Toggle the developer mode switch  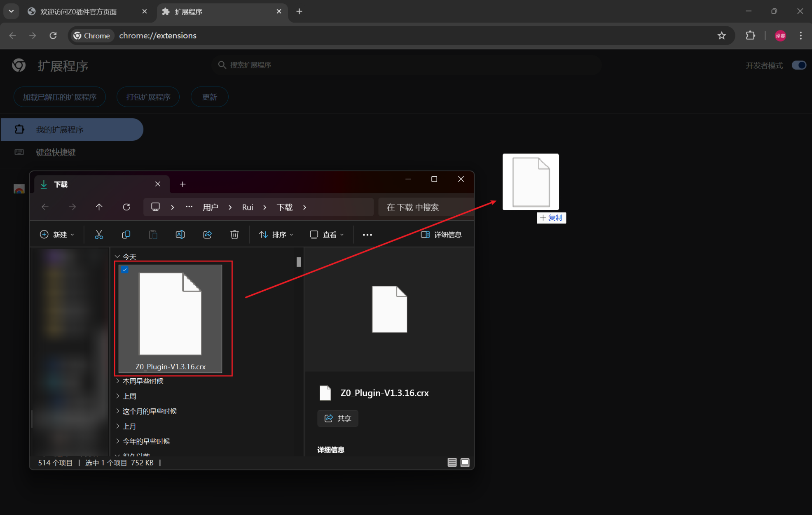tap(798, 65)
